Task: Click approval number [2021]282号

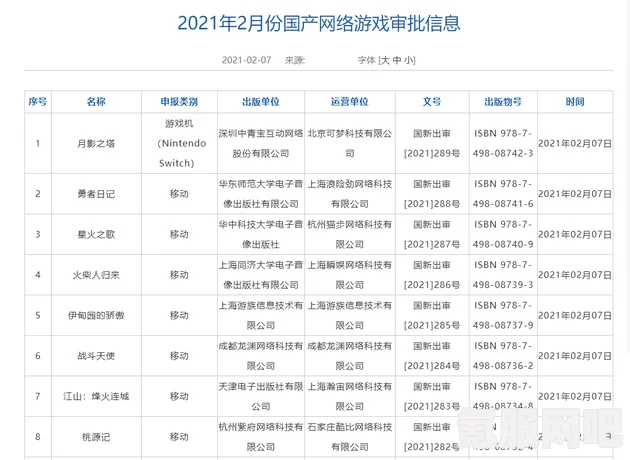Action: [432, 447]
